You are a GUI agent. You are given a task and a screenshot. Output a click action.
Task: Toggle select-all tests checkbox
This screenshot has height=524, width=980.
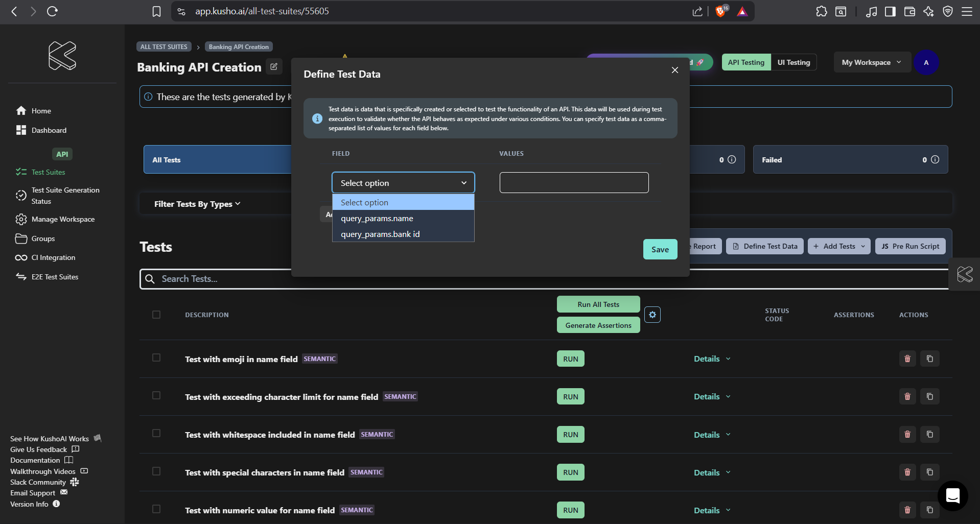pos(156,315)
